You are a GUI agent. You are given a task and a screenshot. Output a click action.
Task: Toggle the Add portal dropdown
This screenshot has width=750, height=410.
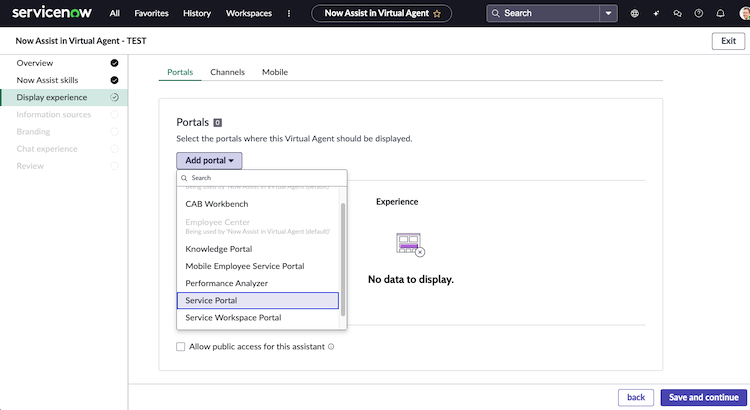(209, 160)
